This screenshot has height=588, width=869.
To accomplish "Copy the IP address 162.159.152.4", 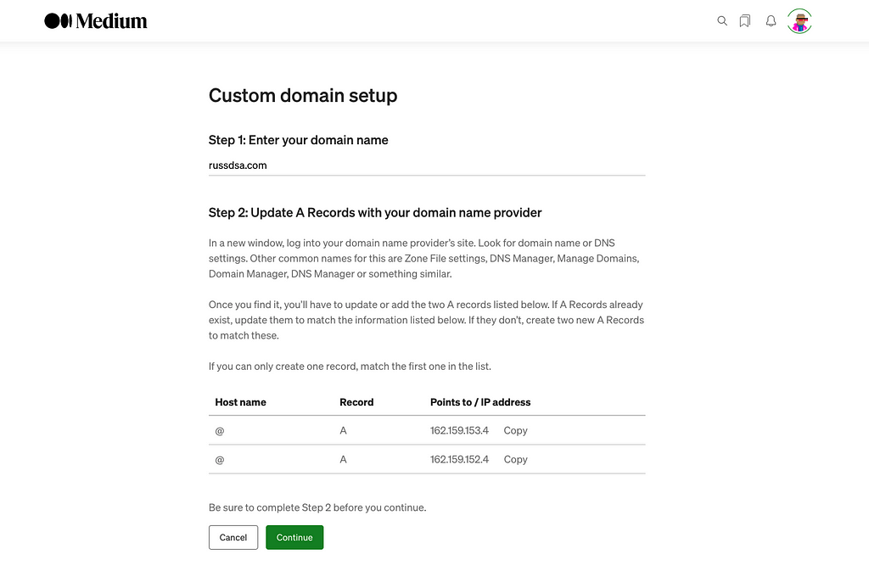I will coord(515,459).
